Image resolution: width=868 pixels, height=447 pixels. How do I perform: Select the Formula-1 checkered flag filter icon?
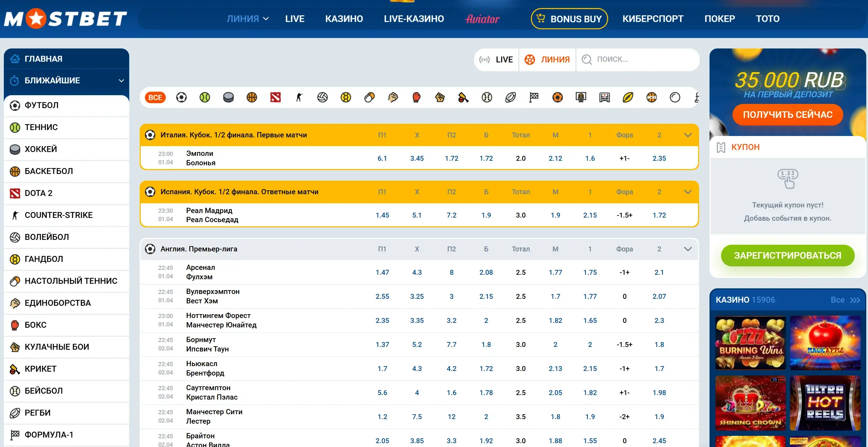[534, 97]
